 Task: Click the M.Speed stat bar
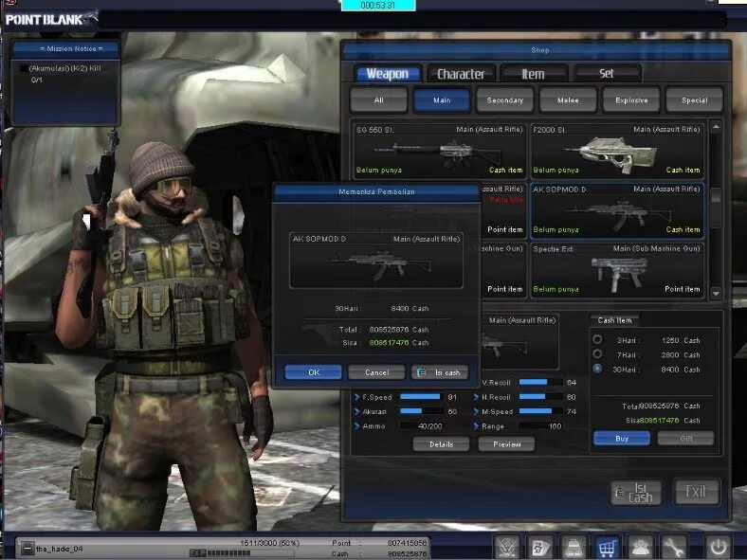coord(539,411)
